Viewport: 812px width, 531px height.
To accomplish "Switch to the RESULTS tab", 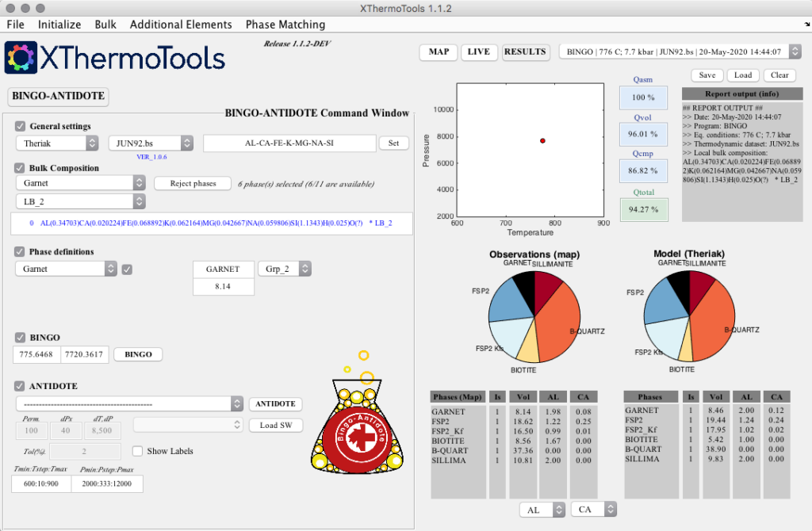I will 525,52.
